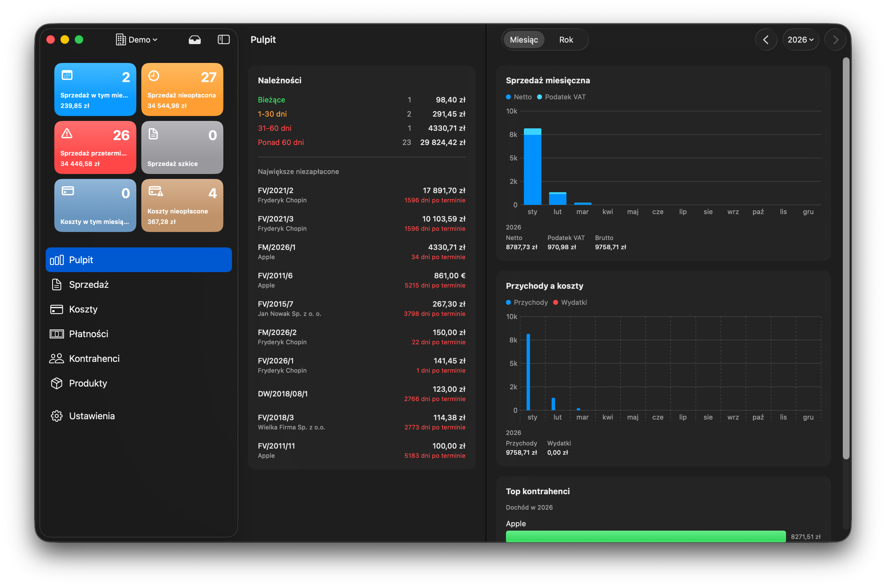Click the Koszty card icon in sidebar
This screenshot has height=588, width=886.
57,309
